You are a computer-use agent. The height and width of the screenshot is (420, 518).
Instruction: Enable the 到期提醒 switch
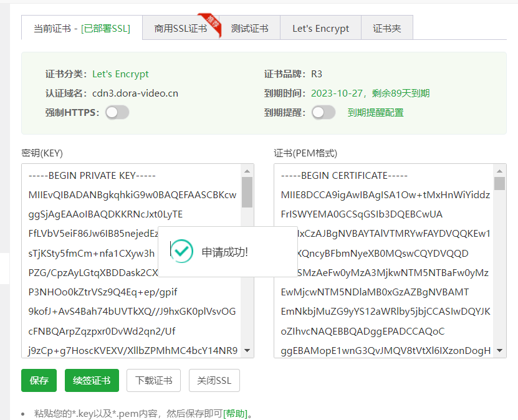point(324,113)
